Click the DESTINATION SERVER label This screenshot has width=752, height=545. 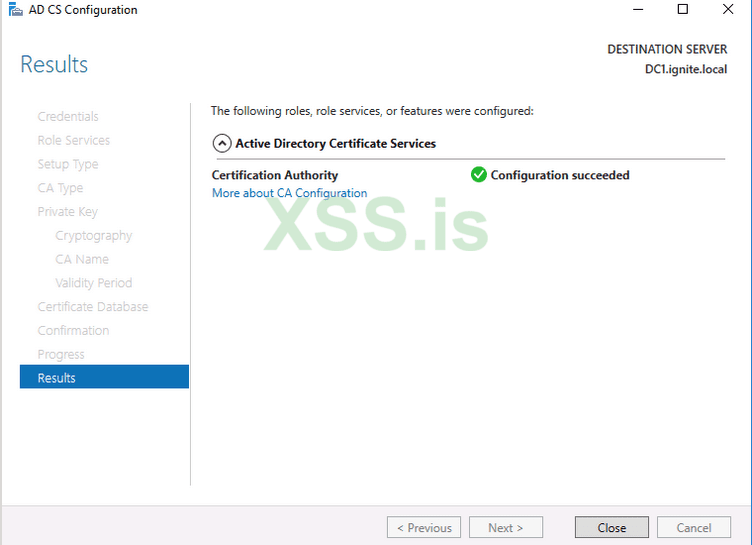[x=667, y=49]
